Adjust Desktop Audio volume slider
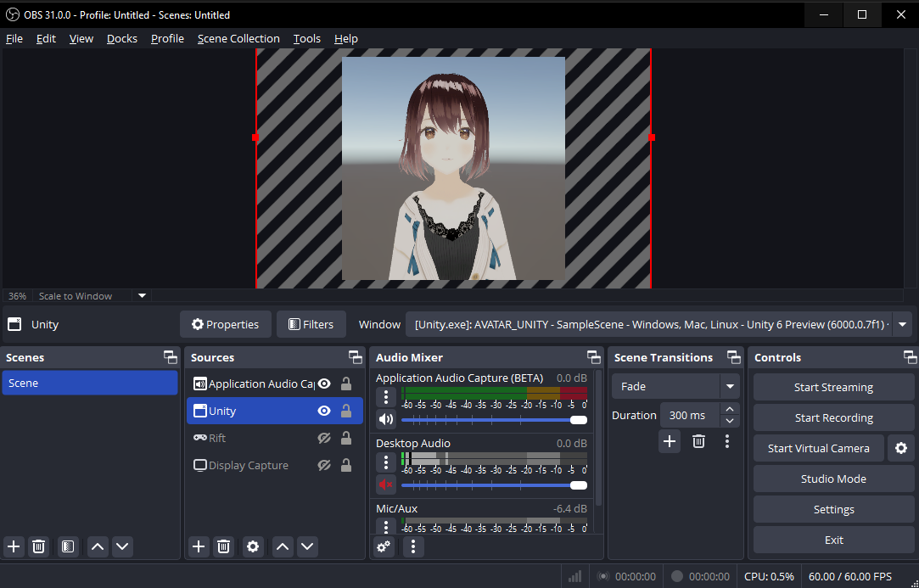919x588 pixels. pos(494,484)
